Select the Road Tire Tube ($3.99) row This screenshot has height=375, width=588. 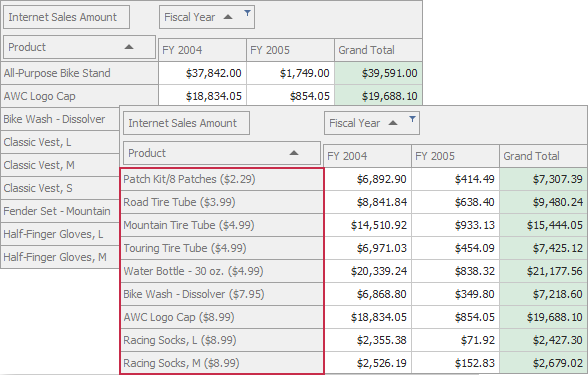[x=222, y=202]
